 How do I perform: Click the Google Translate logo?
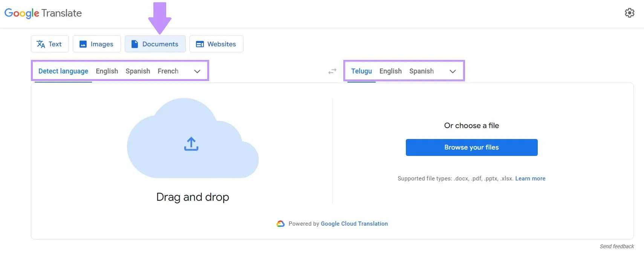tap(43, 13)
